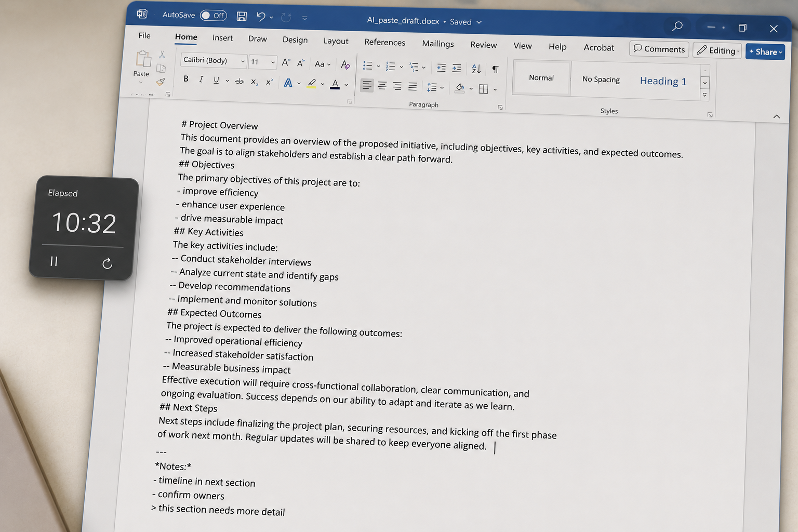Click the Save icon in title bar
The image size is (798, 532).
tap(242, 16)
